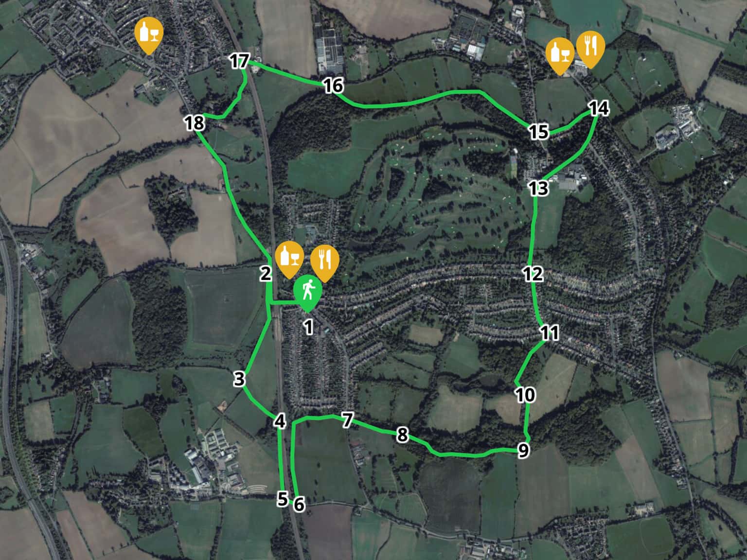Select the pub icon near waypoint 17
The height and width of the screenshot is (560, 747).
pos(149,35)
